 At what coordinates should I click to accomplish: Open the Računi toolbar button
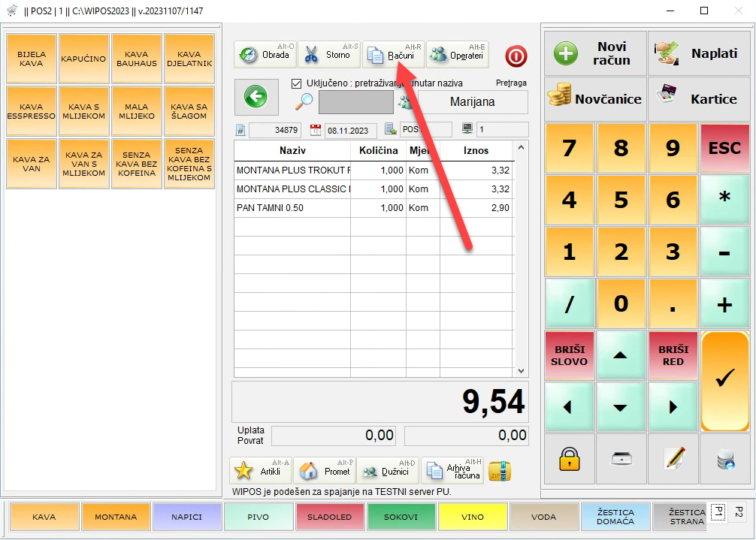[x=393, y=55]
